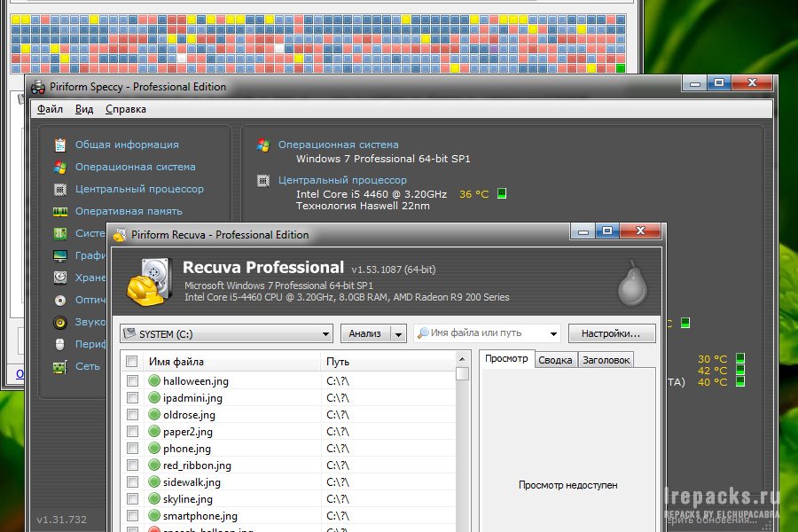This screenshot has width=798, height=532.
Task: Click the Анализ scan button
Action: point(365,334)
